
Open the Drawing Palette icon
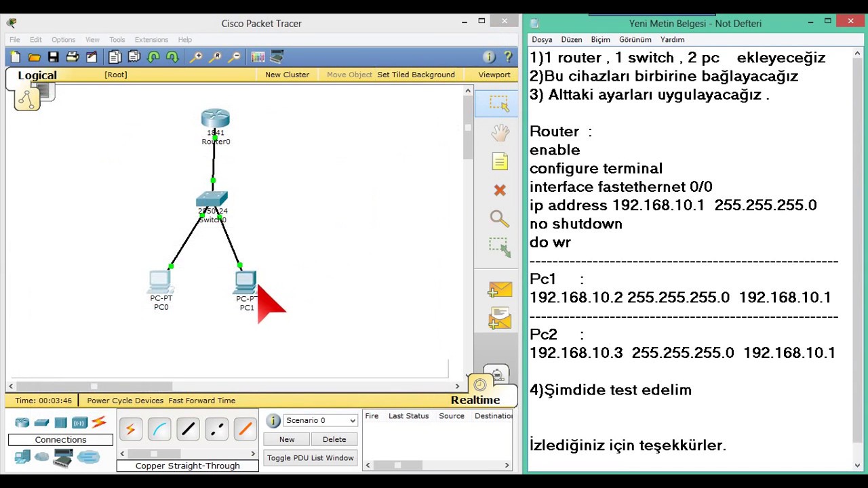click(258, 57)
